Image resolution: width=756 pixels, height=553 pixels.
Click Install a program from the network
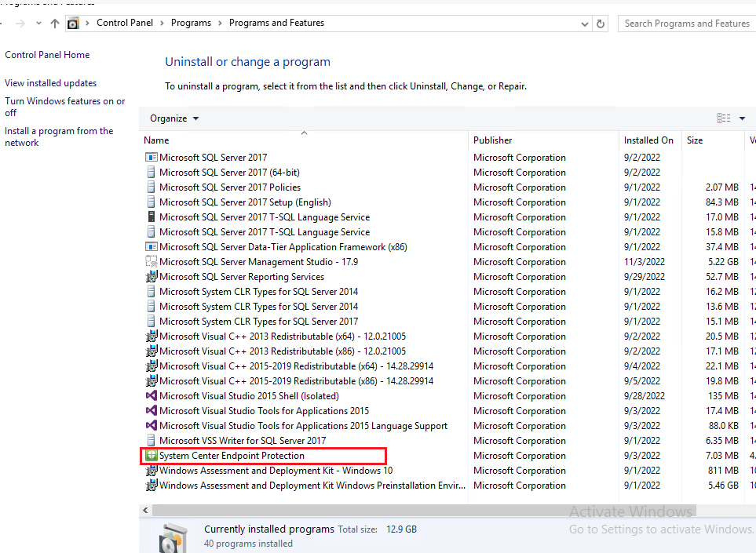tap(59, 136)
